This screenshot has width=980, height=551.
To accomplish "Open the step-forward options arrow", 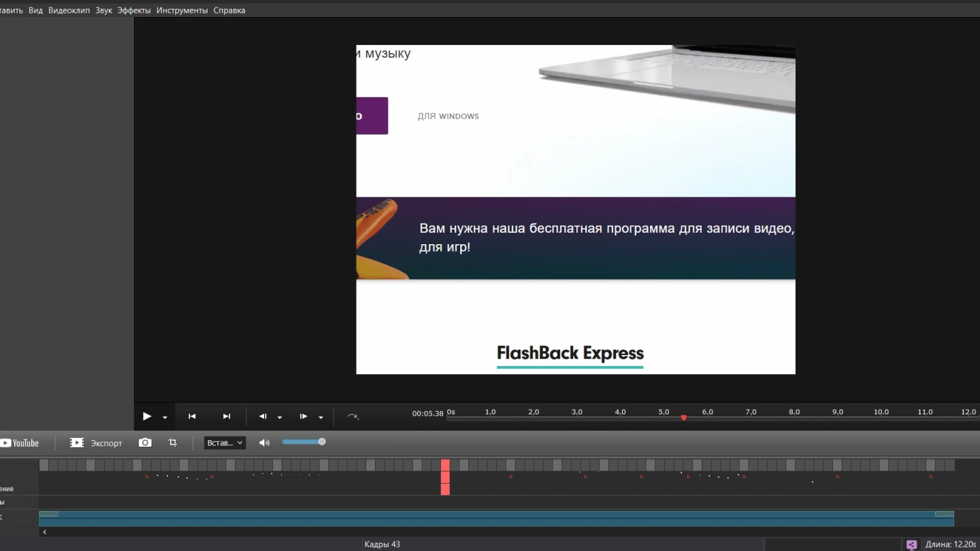I will point(321,418).
